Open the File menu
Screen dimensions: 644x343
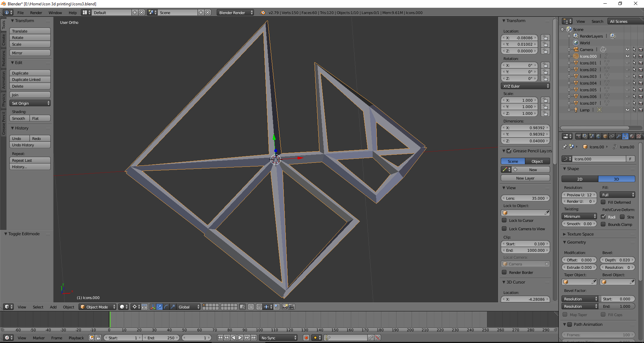(x=20, y=13)
